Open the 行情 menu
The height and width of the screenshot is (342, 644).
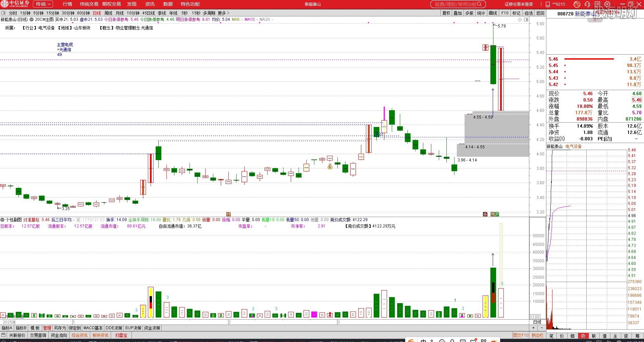[67, 4]
